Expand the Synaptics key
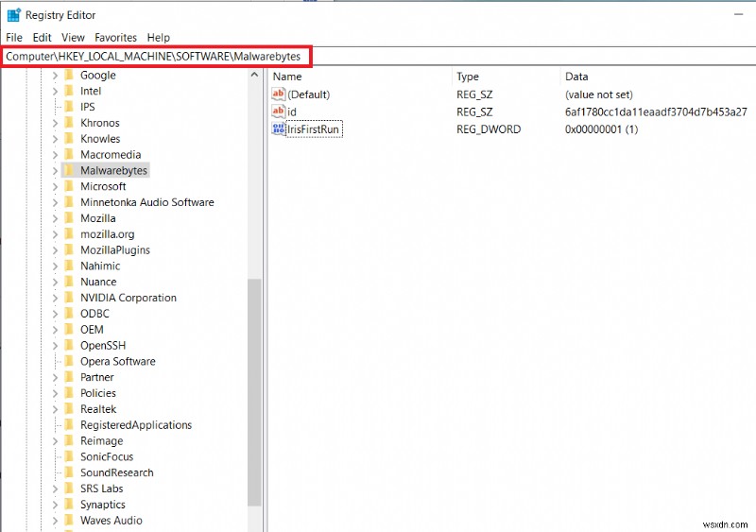Image resolution: width=756 pixels, height=532 pixels. (x=55, y=505)
